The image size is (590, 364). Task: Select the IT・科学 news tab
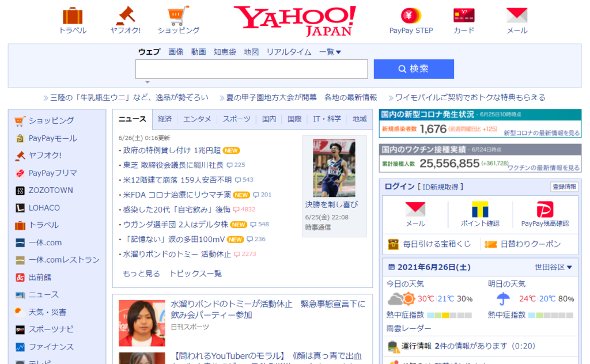(x=327, y=119)
